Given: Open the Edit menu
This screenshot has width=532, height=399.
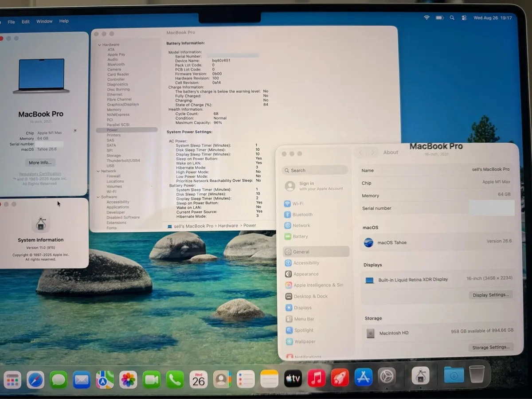Looking at the screenshot, I should click(26, 22).
